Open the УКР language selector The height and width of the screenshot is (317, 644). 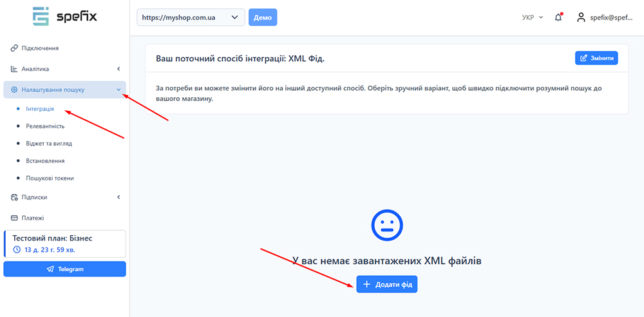(x=533, y=17)
